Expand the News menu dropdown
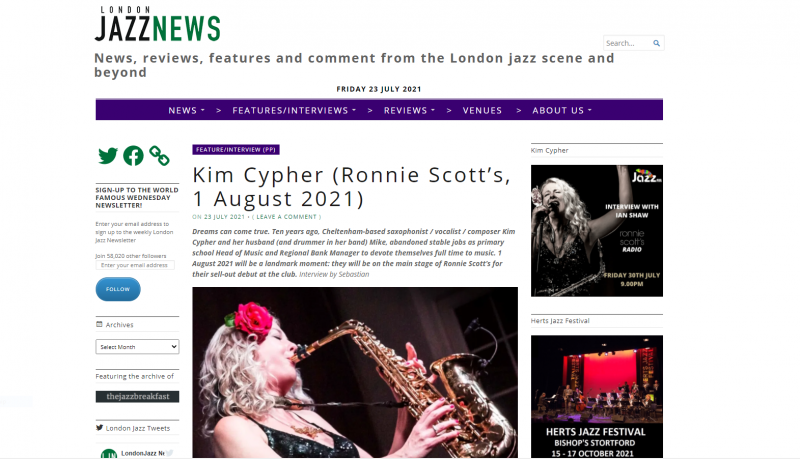The width and height of the screenshot is (800, 459). click(186, 110)
